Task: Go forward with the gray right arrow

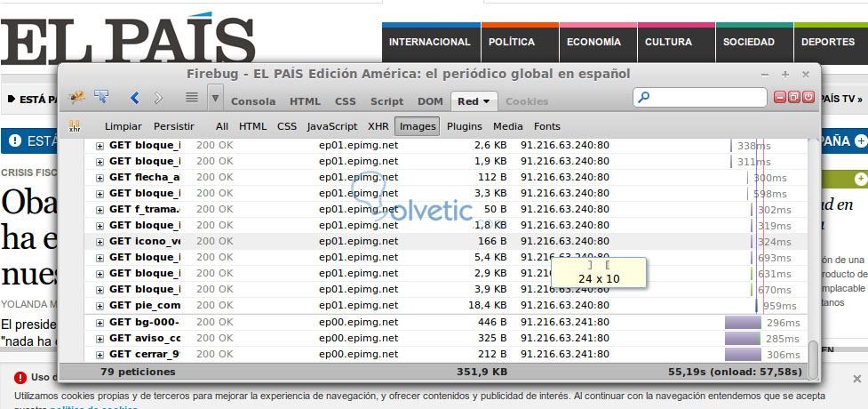Action: pyautogui.click(x=158, y=98)
